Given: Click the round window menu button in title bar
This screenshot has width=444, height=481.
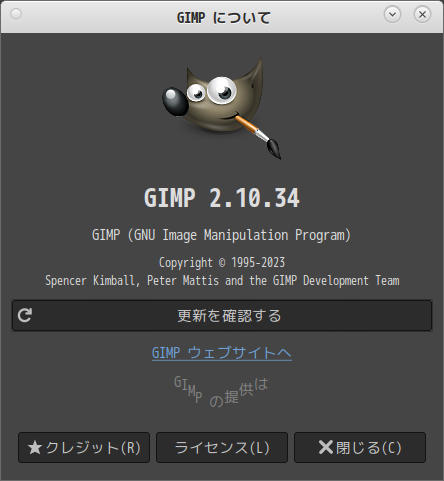Looking at the screenshot, I should coord(16,14).
